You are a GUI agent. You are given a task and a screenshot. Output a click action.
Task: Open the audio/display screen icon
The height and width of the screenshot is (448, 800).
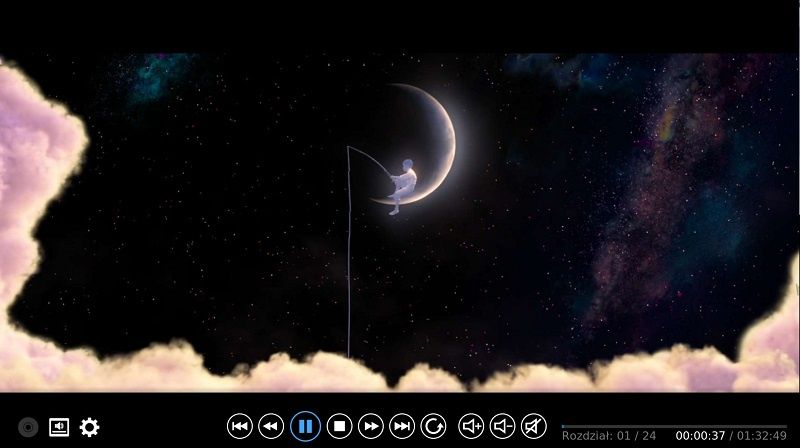[x=59, y=427]
